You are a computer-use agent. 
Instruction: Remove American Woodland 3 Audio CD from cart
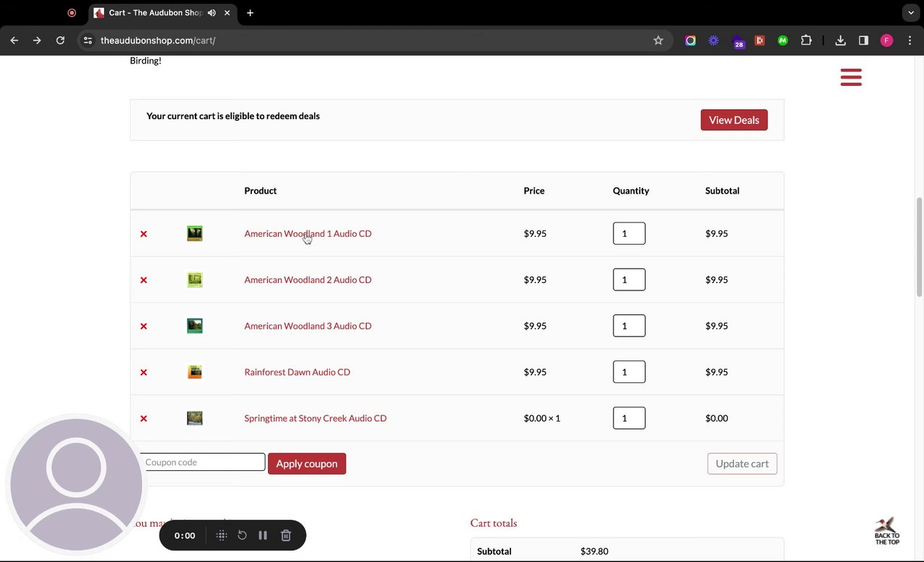[144, 326]
